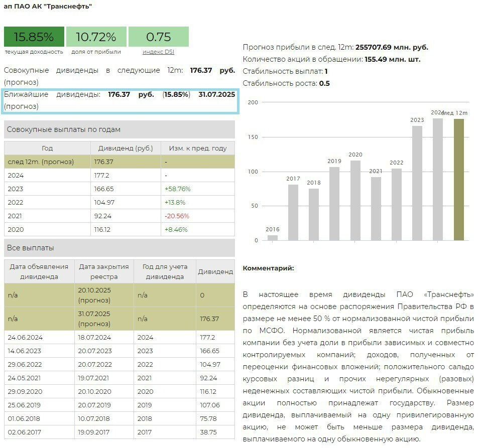Expand the "Совокупные выплаты по годам" section header

(x=119, y=129)
